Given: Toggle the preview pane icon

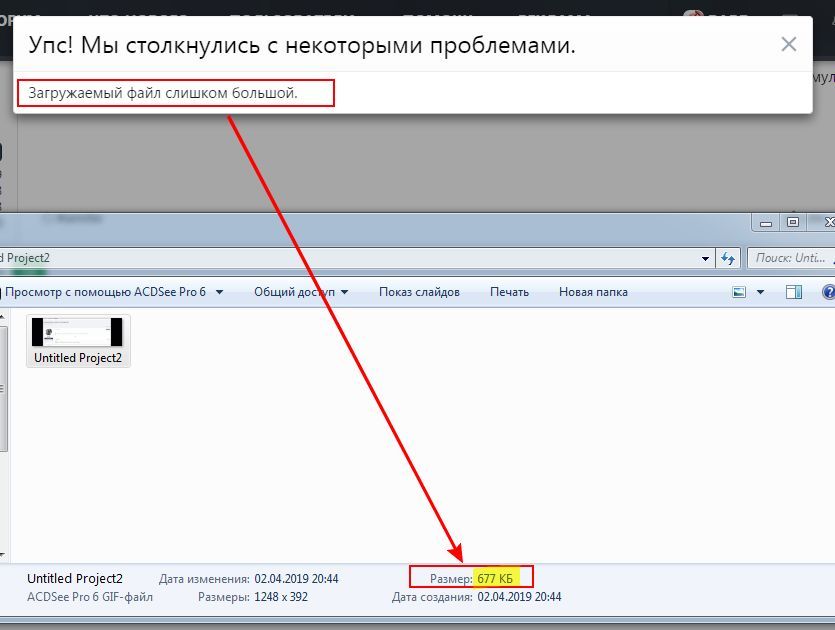Looking at the screenshot, I should click(x=794, y=292).
